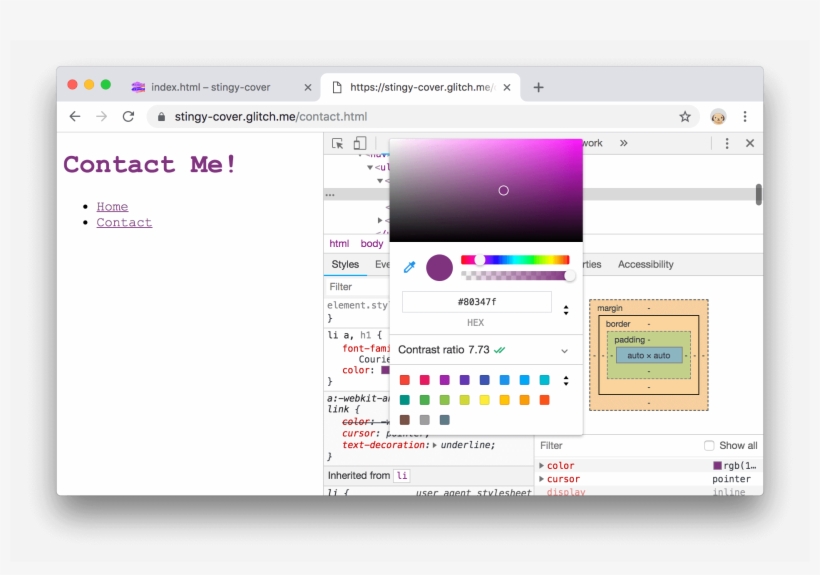
Task: Open Chrome's three-dot menu
Action: pos(745,117)
